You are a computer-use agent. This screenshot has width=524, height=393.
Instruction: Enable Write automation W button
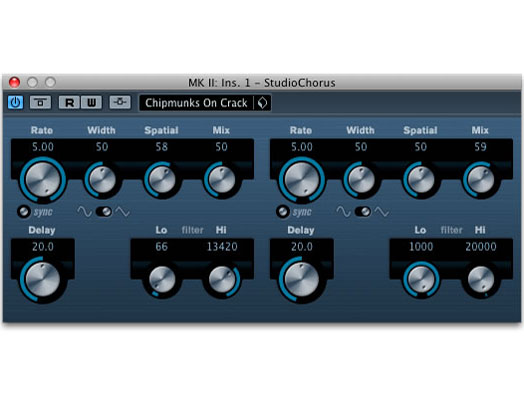click(x=91, y=102)
